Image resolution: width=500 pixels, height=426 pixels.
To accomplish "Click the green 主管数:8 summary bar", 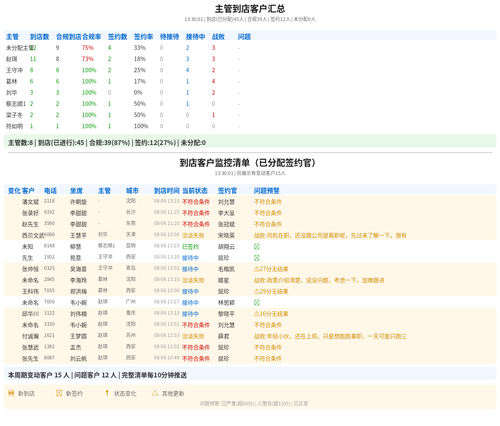I will (250, 142).
